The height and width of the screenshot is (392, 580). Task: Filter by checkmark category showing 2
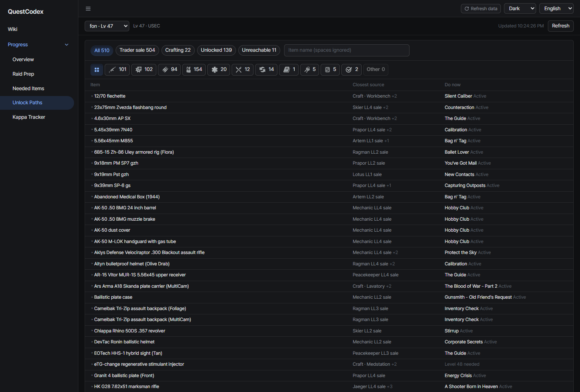tap(352, 70)
